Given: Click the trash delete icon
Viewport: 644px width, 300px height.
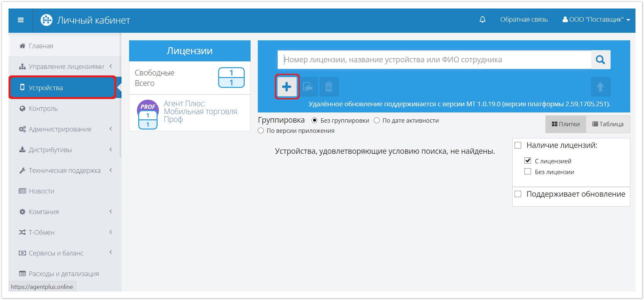Looking at the screenshot, I should coord(329,87).
